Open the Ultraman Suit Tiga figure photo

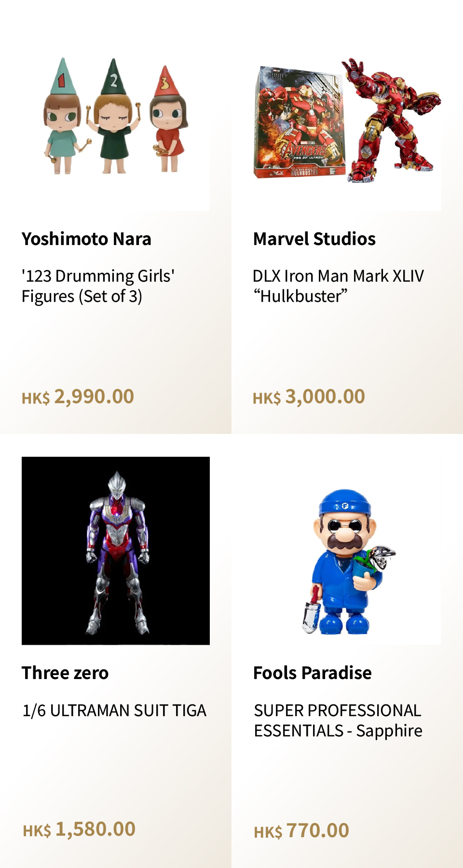(x=116, y=551)
